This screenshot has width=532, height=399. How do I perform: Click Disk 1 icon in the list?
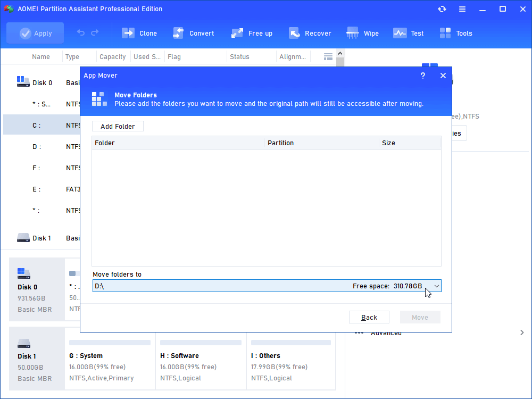tap(23, 237)
